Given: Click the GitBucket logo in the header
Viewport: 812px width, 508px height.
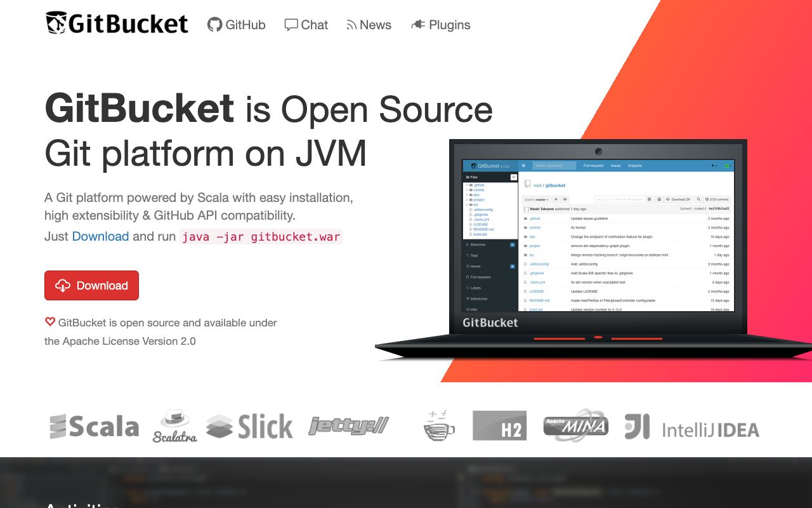Looking at the screenshot, I should point(117,23).
